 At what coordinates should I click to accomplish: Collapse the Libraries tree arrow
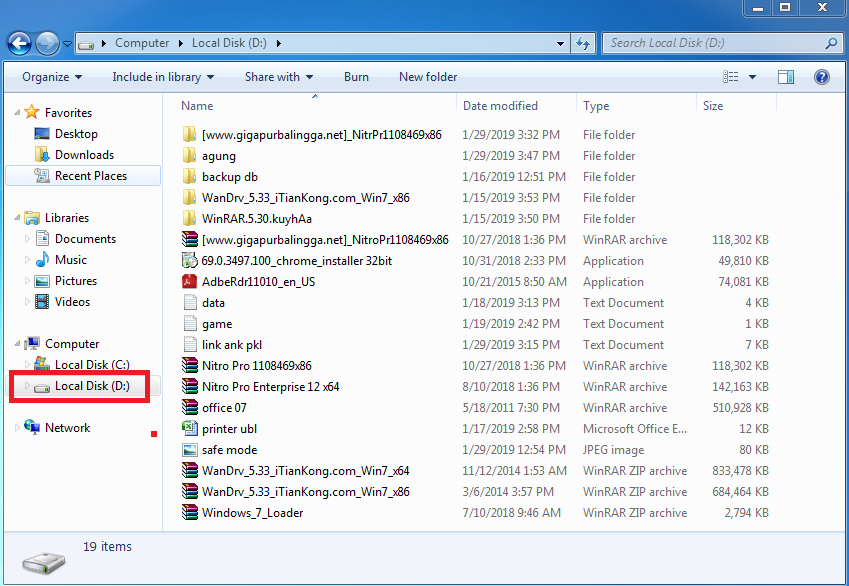17,218
